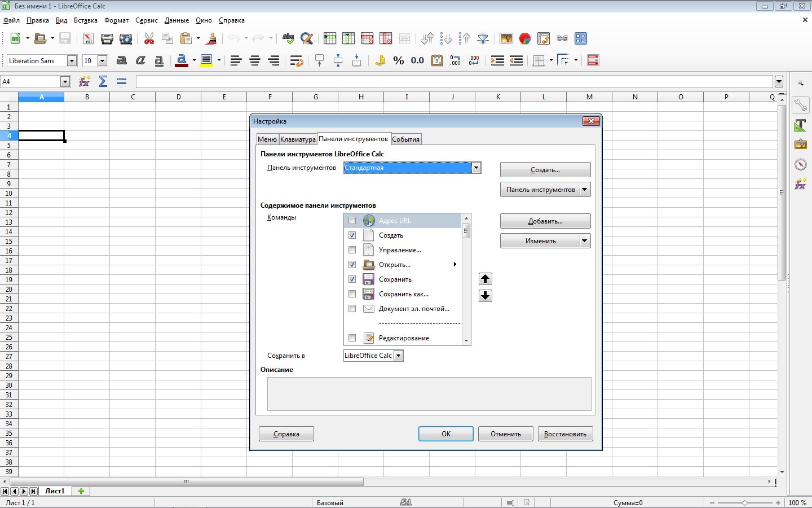Insert a chart via pie icon
812x508 pixels.
[x=525, y=38]
